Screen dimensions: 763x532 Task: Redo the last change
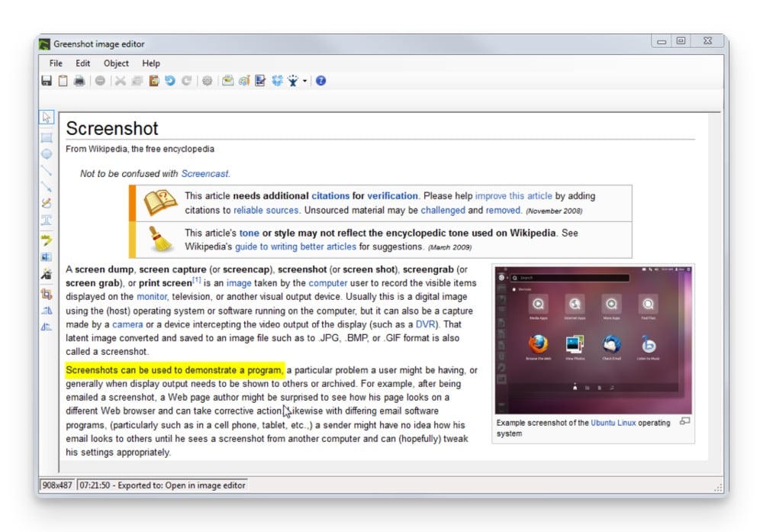(187, 80)
